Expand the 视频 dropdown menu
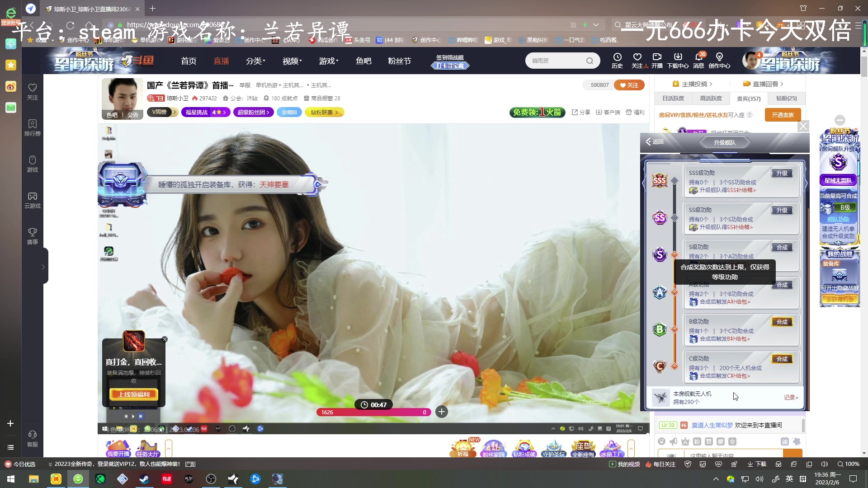Image resolution: width=868 pixels, height=488 pixels. click(292, 61)
